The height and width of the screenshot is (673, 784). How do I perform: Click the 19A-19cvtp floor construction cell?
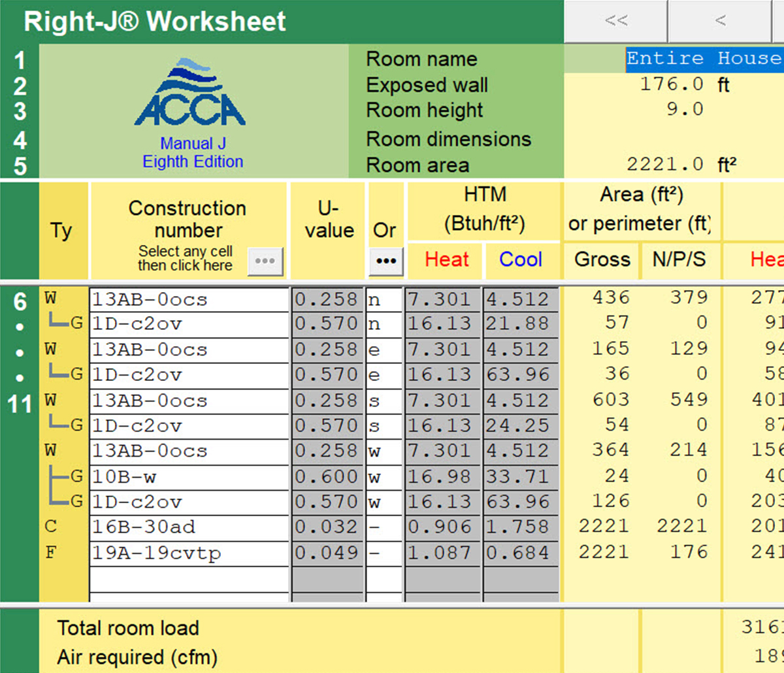point(188,553)
